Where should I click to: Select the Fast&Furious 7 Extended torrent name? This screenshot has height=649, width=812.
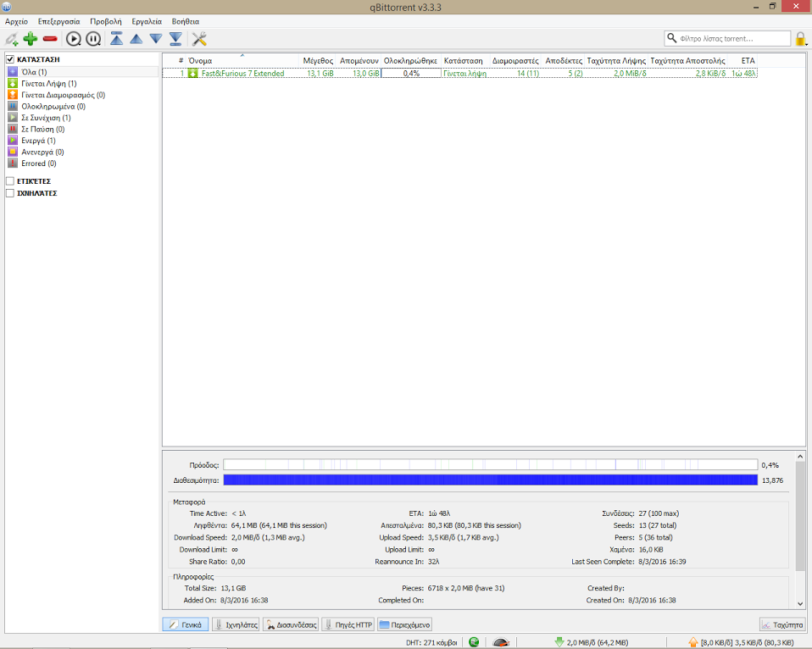(243, 74)
